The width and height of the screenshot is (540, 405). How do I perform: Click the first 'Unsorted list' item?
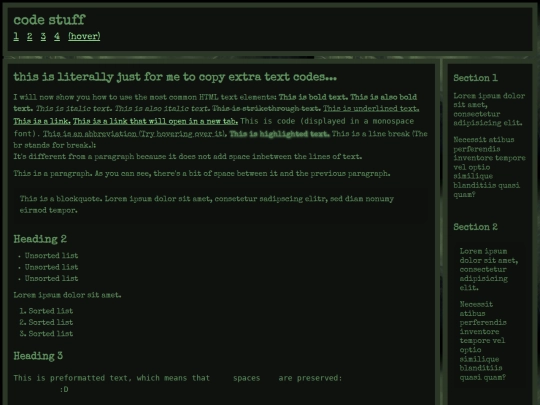(x=51, y=256)
